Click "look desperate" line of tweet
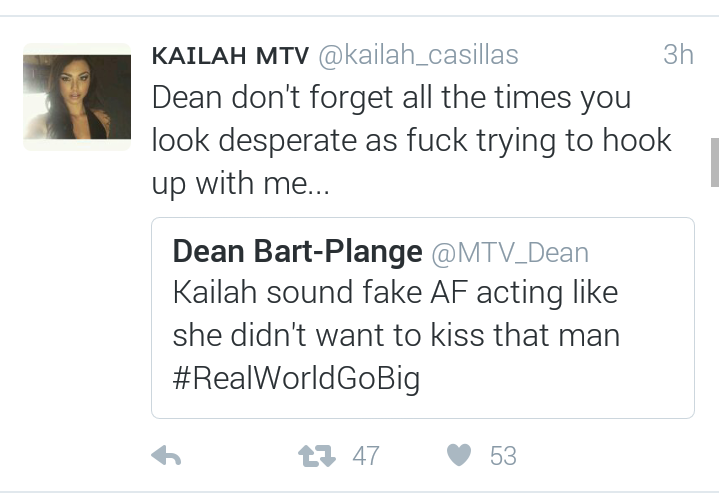Screen dimensions: 719x496 412,141
